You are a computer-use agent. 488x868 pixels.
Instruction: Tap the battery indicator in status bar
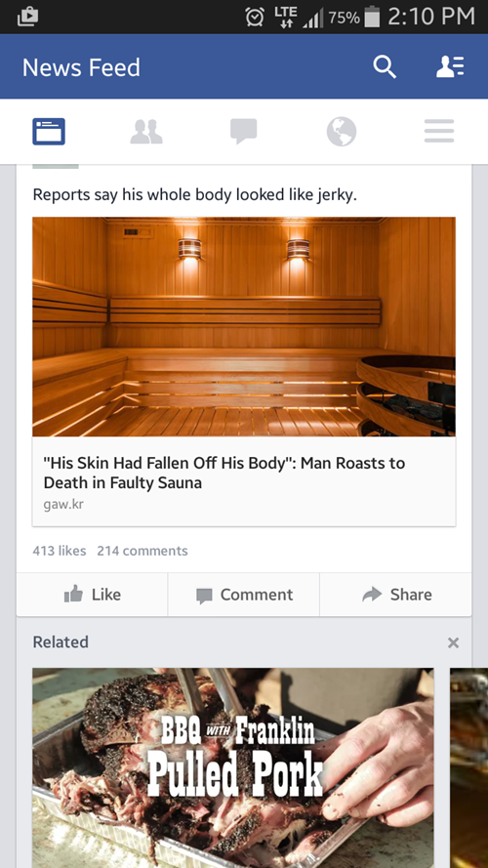pyautogui.click(x=373, y=18)
